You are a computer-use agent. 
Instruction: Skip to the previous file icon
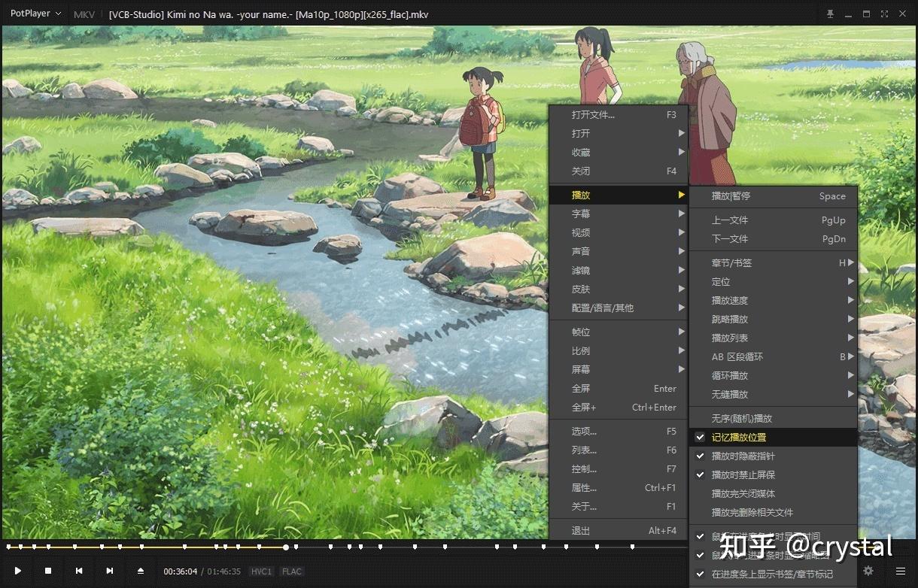tap(79, 571)
